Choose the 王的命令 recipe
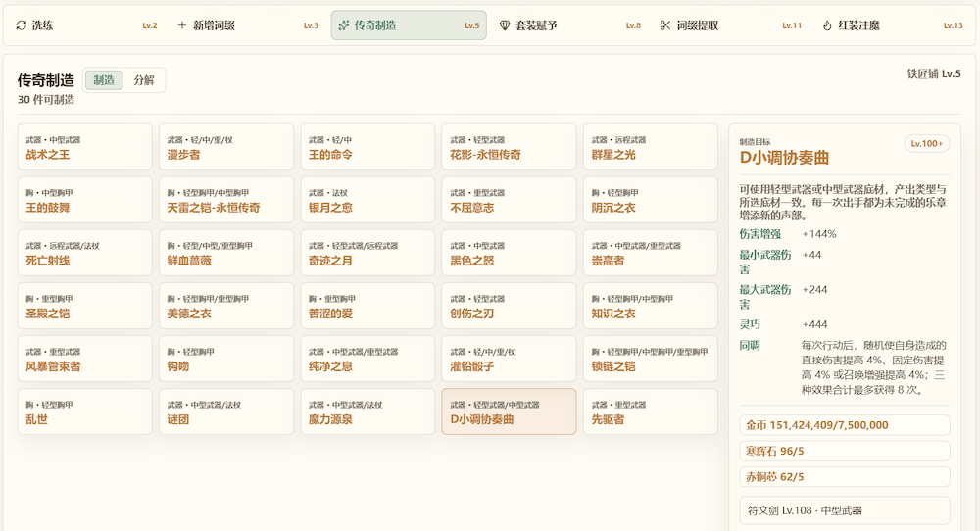The height and width of the screenshot is (531, 980). point(367,147)
